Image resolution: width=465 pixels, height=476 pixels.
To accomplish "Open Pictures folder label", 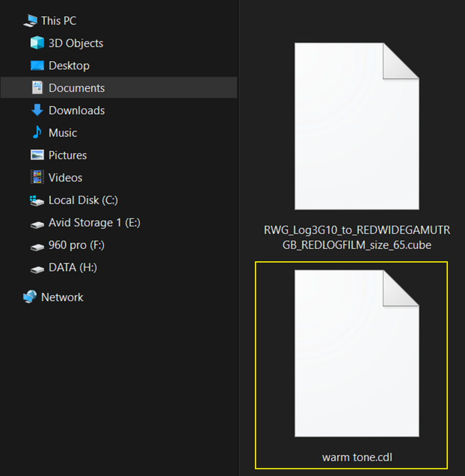I will pos(67,155).
